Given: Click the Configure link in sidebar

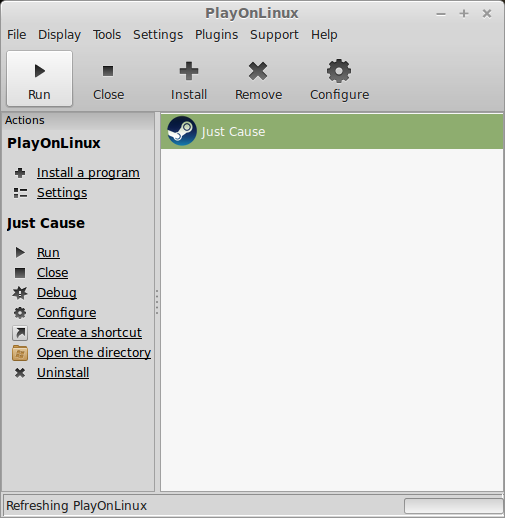Looking at the screenshot, I should [67, 313].
